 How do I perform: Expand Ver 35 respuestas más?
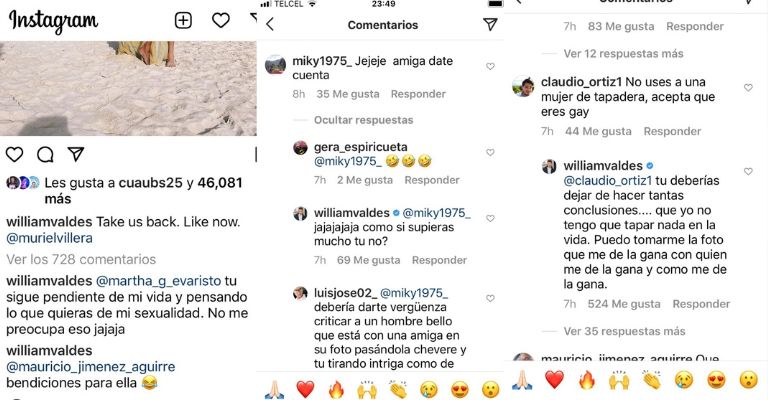point(623,331)
